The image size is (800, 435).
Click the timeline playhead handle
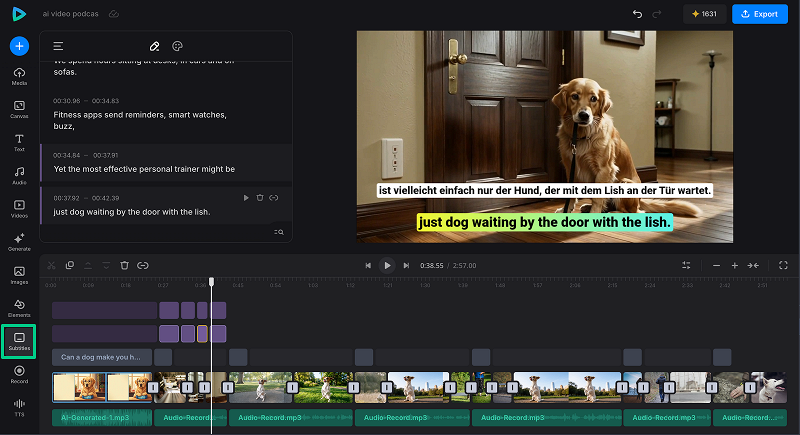(211, 282)
